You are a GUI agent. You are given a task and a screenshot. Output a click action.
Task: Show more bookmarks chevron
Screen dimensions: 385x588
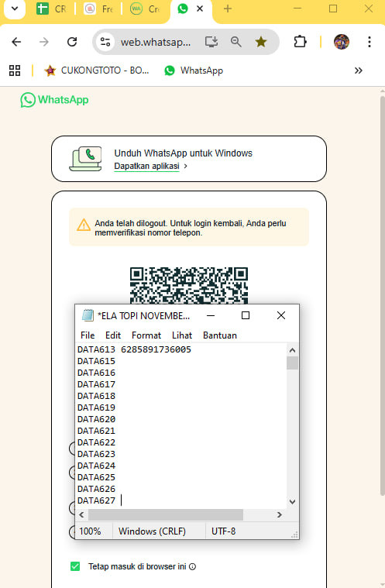pyautogui.click(x=359, y=70)
